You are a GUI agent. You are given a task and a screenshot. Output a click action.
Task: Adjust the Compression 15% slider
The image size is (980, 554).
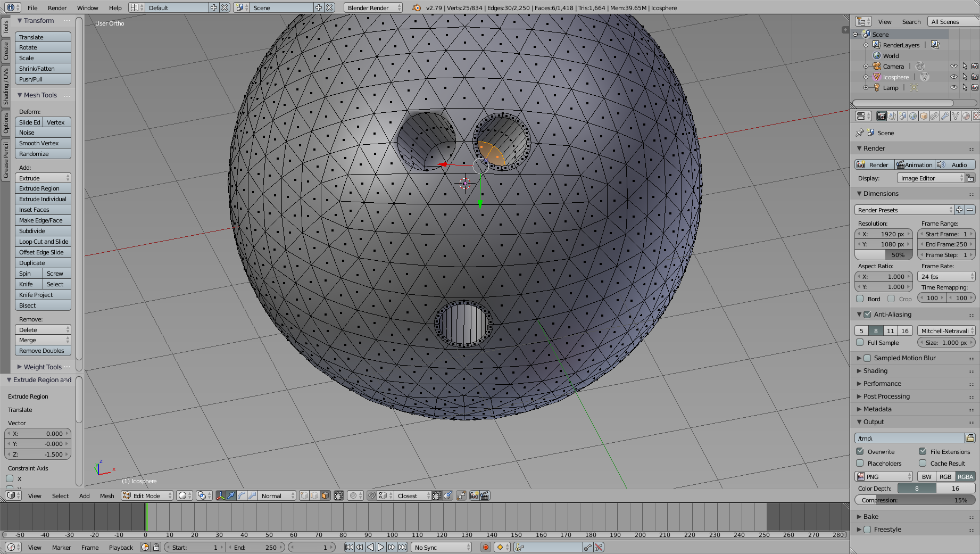pyautogui.click(x=915, y=500)
